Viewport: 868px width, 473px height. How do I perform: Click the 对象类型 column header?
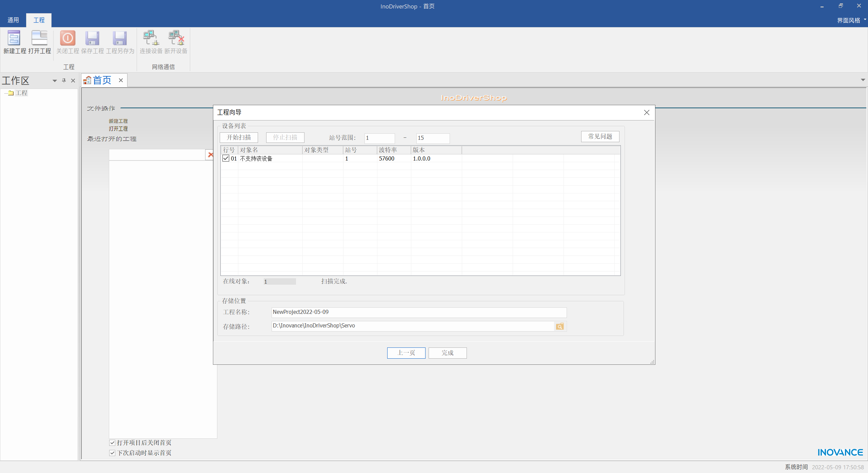323,150
